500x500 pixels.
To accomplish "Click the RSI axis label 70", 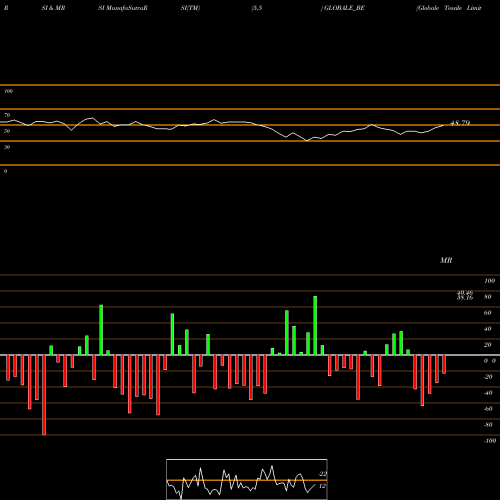I will 7,115.
